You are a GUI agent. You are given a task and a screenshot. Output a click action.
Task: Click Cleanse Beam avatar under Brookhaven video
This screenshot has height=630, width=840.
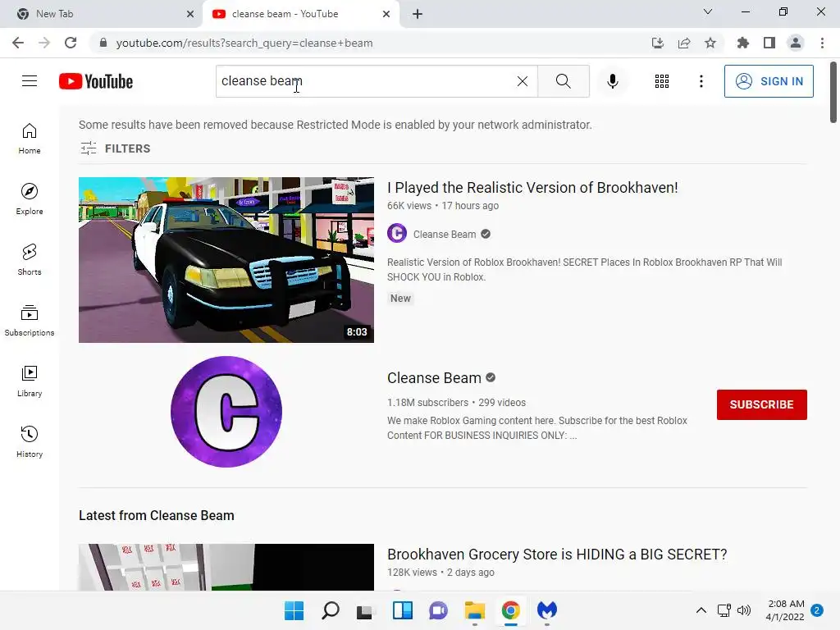pos(397,234)
